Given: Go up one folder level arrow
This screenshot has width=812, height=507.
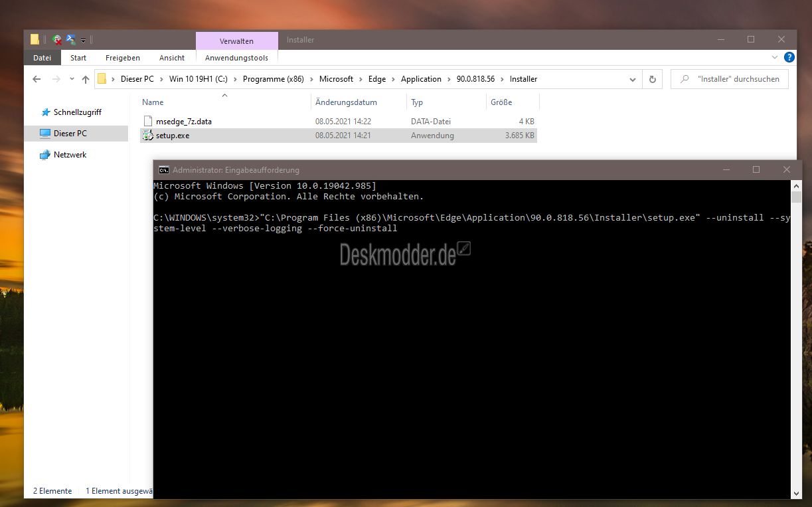Looking at the screenshot, I should click(85, 79).
